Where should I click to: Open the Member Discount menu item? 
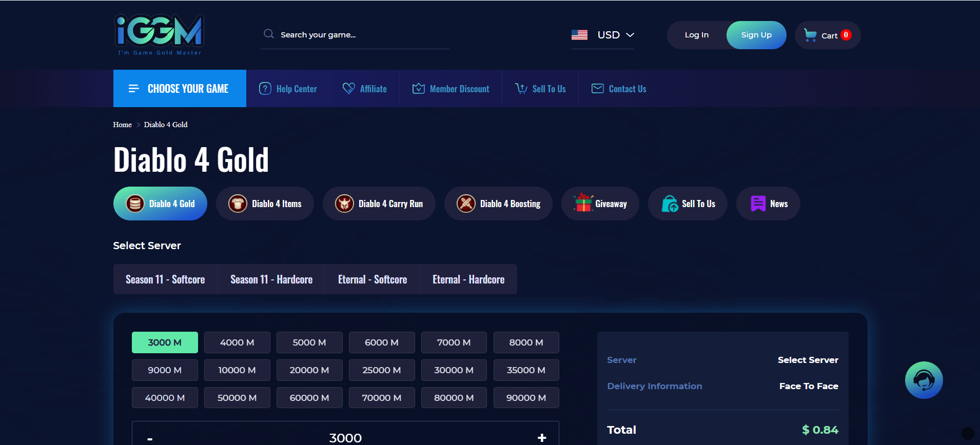pyautogui.click(x=451, y=89)
